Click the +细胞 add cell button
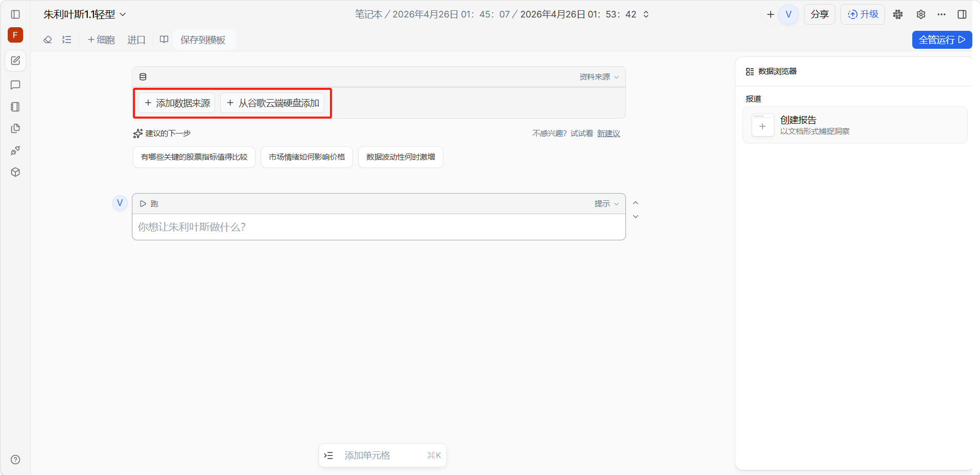The width and height of the screenshot is (980, 475). [101, 40]
